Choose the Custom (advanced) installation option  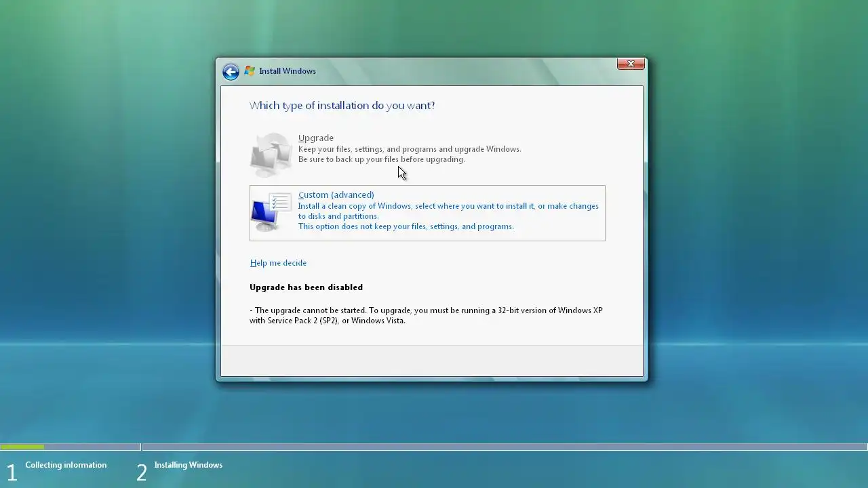pyautogui.click(x=427, y=213)
